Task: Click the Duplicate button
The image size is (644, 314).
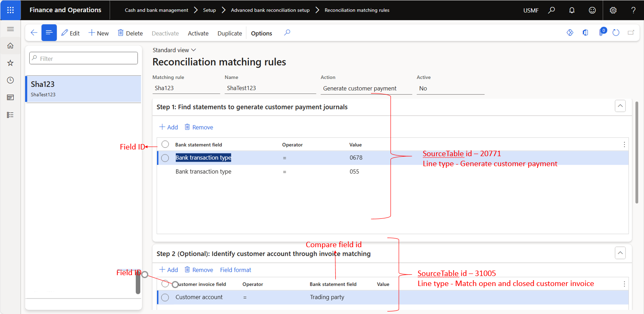Action: tap(230, 33)
